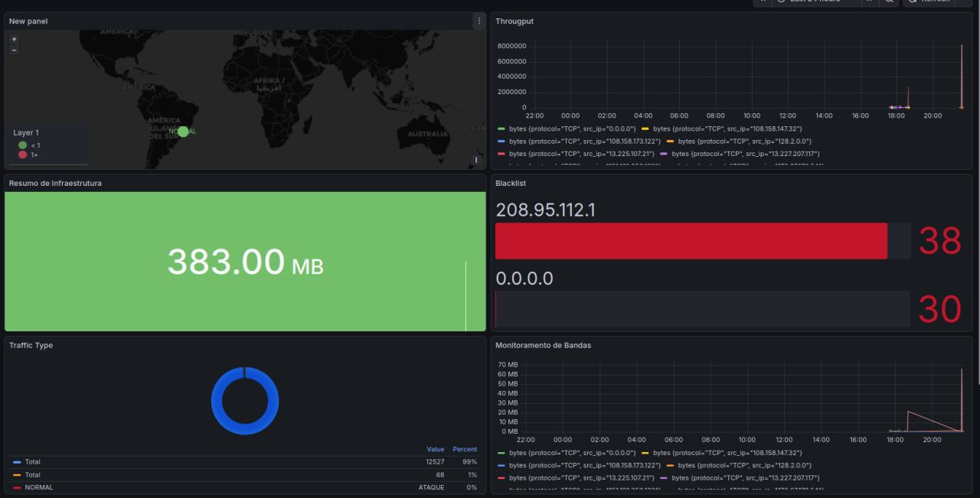Click the Layer 1 legend label on the map
Viewport: 980px width, 498px height.
[26, 132]
